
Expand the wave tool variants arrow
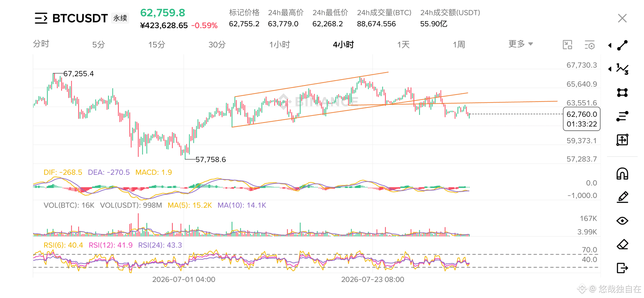point(610,69)
